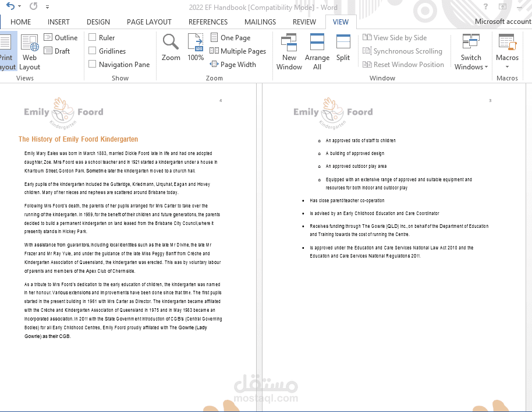The width and height of the screenshot is (532, 412).
Task: Switch to Print Layout view
Action: click(x=8, y=51)
